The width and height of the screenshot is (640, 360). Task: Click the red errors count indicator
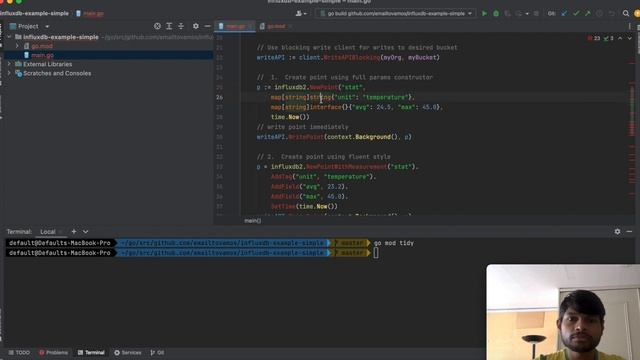click(x=594, y=38)
